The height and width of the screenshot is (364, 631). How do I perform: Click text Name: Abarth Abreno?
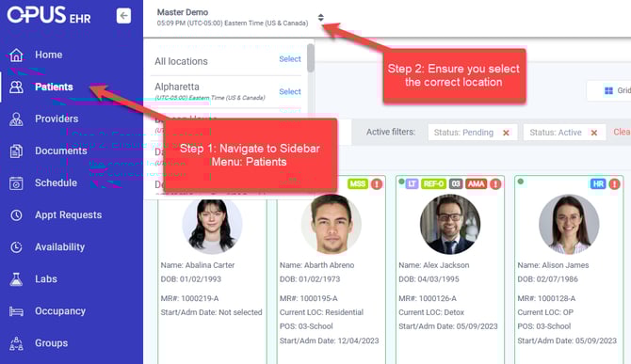pos(317,265)
